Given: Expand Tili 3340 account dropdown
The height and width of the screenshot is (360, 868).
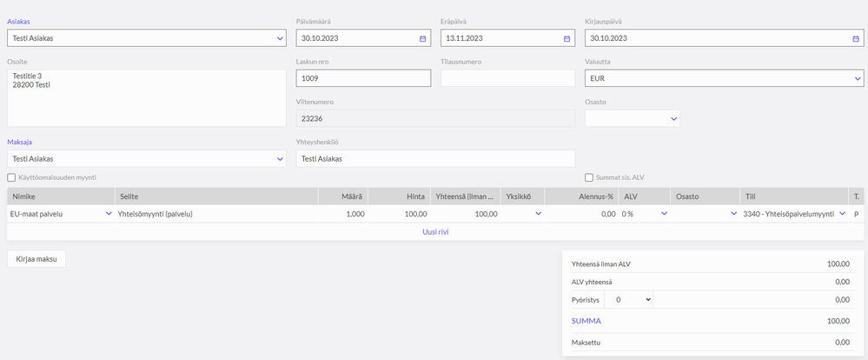Looking at the screenshot, I should (x=842, y=214).
